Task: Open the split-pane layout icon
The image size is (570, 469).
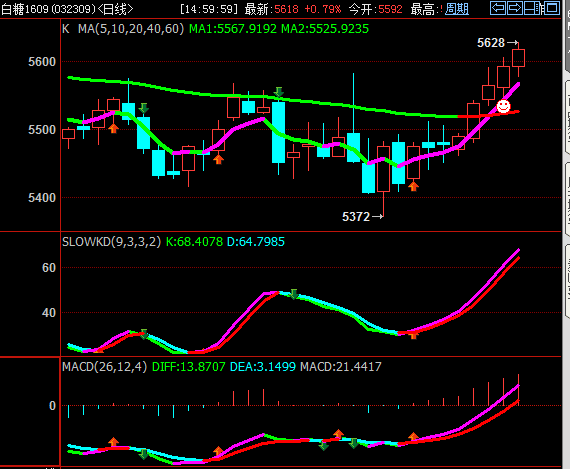Action: [532, 8]
